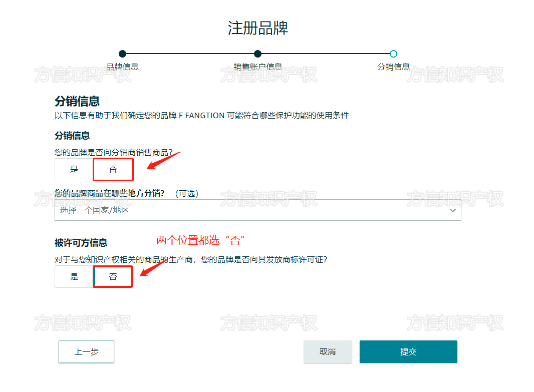Click inside the country/region selection field
This screenshot has width=534, height=392.
pos(200,210)
